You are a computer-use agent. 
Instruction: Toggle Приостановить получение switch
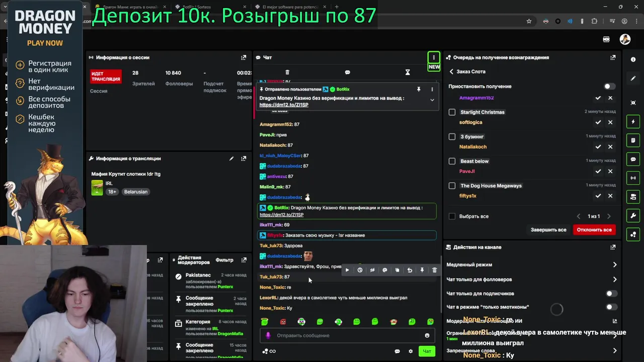point(609,86)
